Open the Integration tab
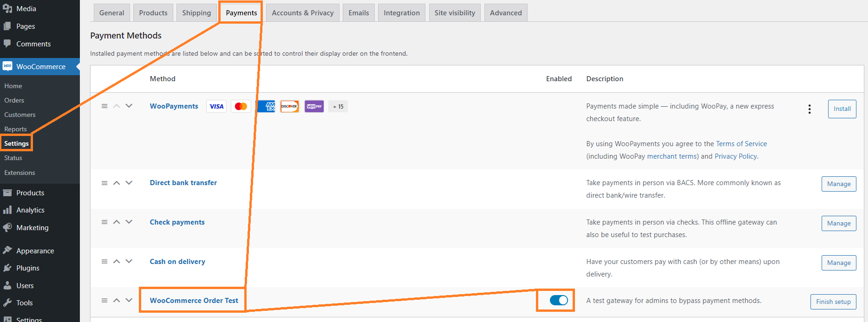This screenshot has width=868, height=322. pyautogui.click(x=402, y=13)
